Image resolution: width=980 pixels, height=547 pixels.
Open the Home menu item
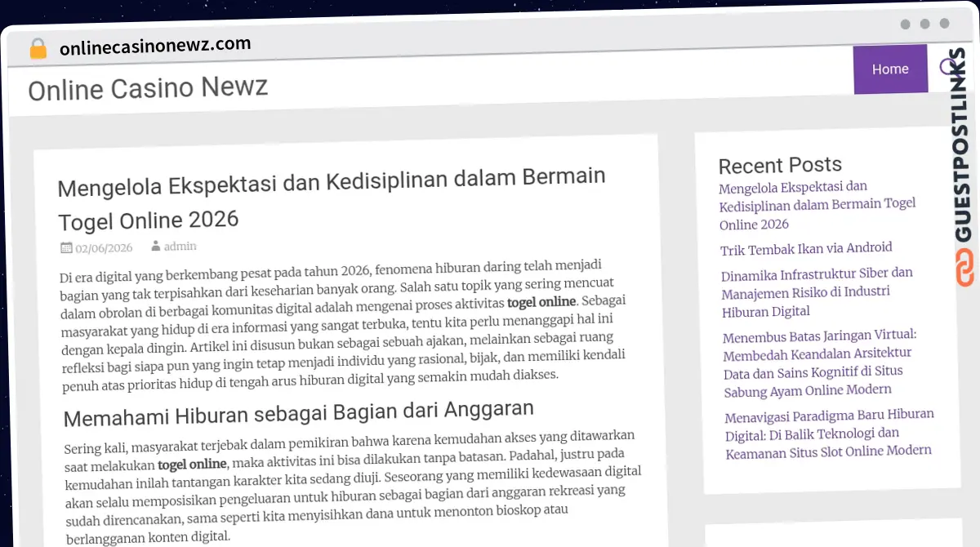[890, 69]
